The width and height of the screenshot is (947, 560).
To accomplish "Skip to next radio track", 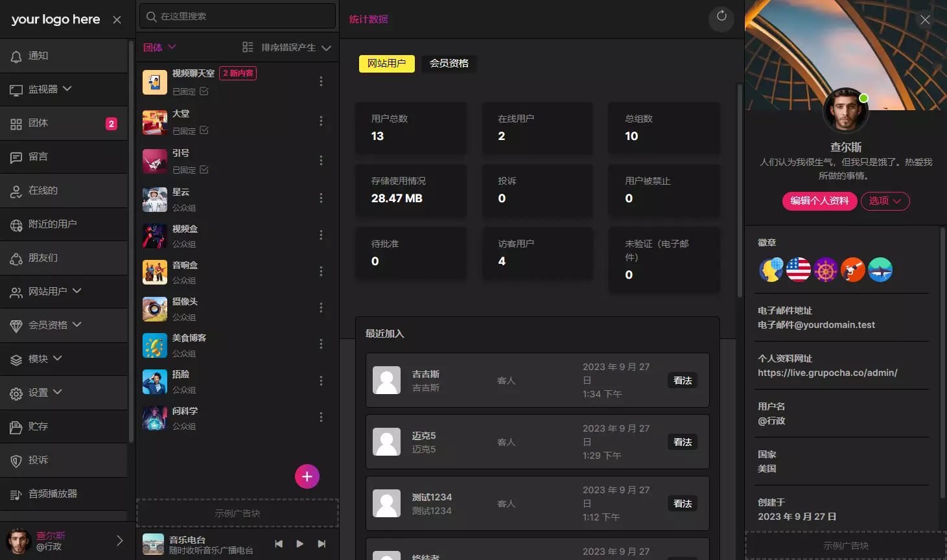I will click(x=322, y=544).
